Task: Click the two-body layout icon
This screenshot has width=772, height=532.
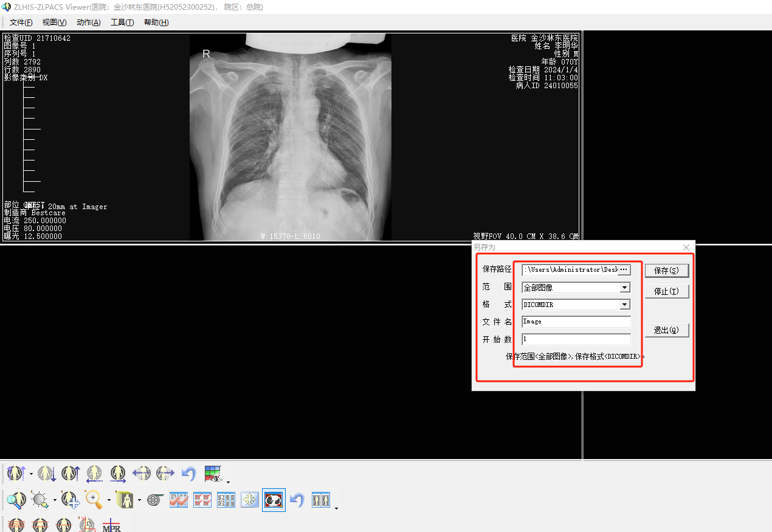Action: (x=321, y=500)
